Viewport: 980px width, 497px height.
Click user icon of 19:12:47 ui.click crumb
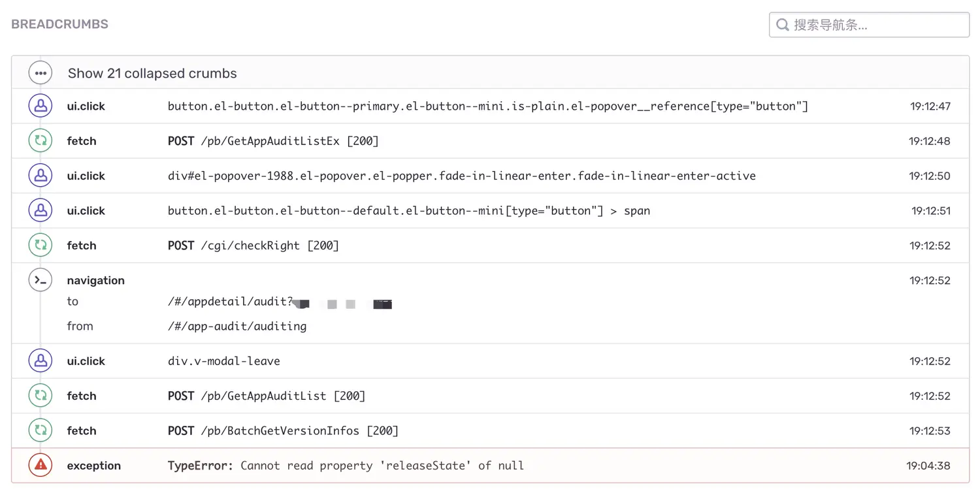[x=41, y=106]
